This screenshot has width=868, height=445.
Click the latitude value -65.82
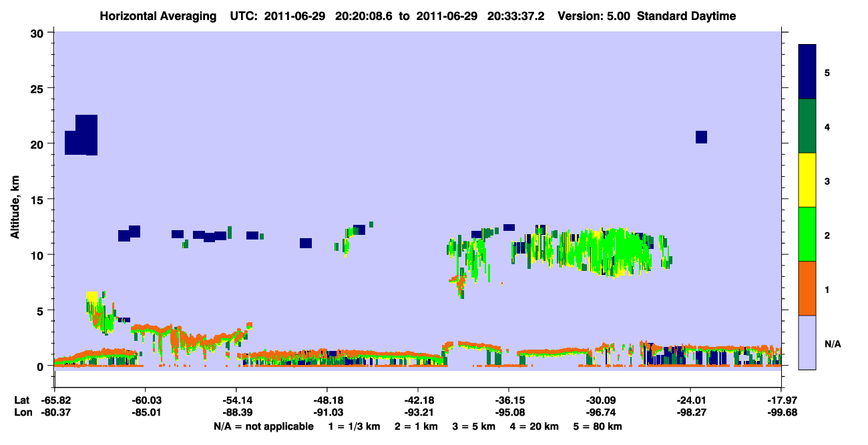(x=55, y=400)
